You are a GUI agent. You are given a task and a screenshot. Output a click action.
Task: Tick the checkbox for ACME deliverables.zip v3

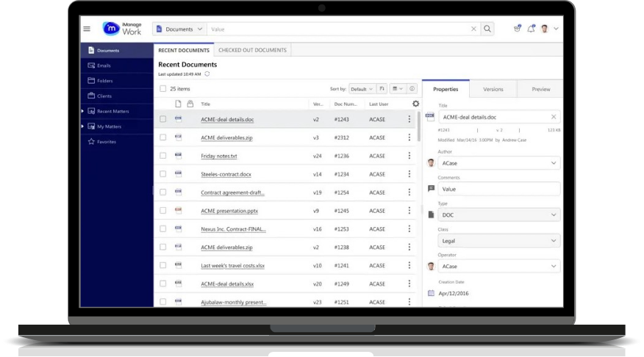pos(163,137)
